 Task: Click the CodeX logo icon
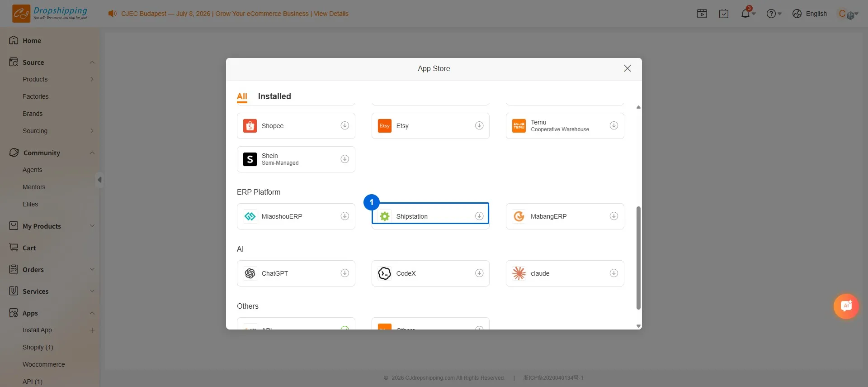pyautogui.click(x=384, y=273)
